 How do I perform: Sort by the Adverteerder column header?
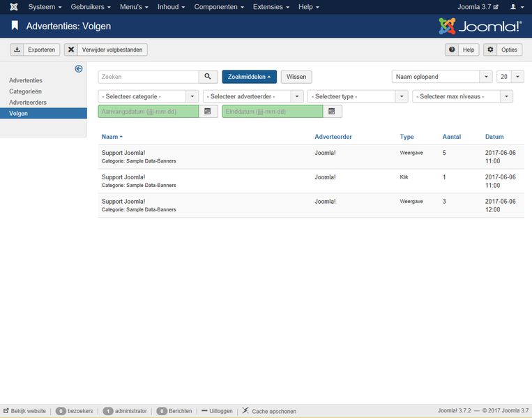coord(333,137)
